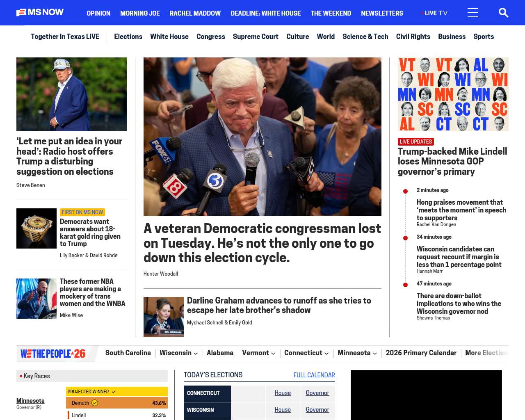Select Demuth projected winner row
Viewport: 525px width, 420px height.
coord(117,403)
